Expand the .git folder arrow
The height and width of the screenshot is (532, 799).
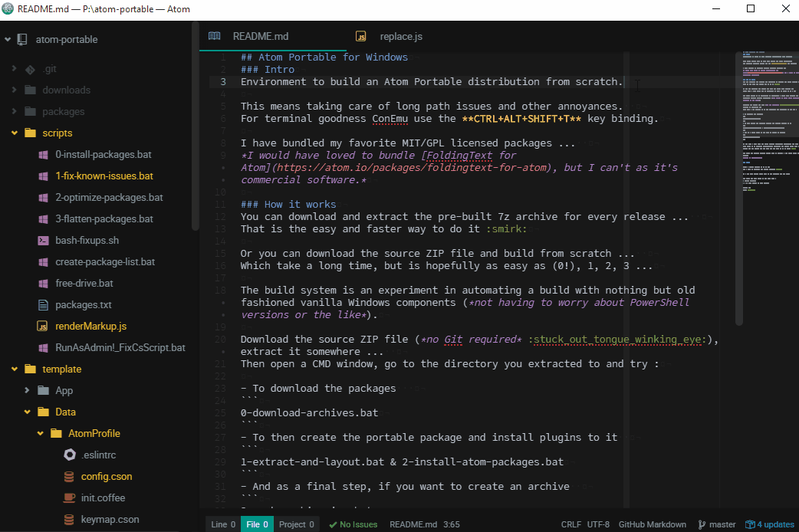point(15,68)
